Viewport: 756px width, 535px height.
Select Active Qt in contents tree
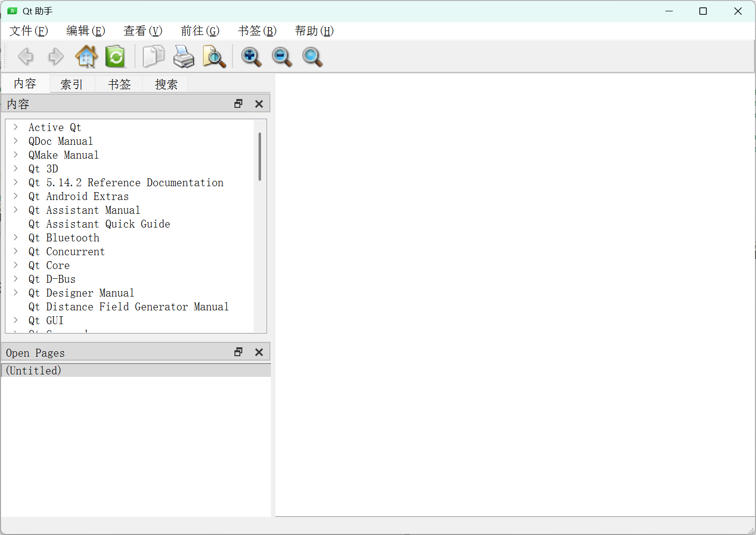(55, 127)
